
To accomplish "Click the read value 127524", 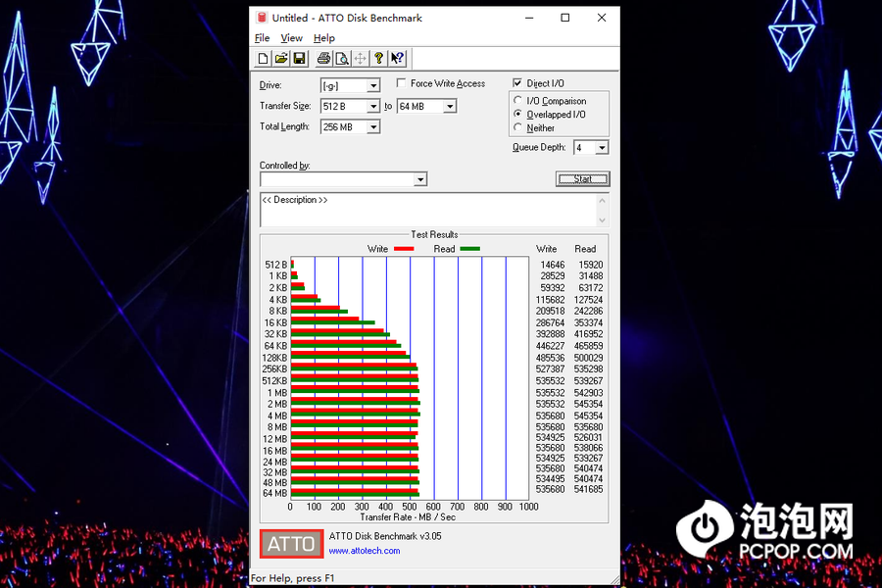I will (x=588, y=300).
